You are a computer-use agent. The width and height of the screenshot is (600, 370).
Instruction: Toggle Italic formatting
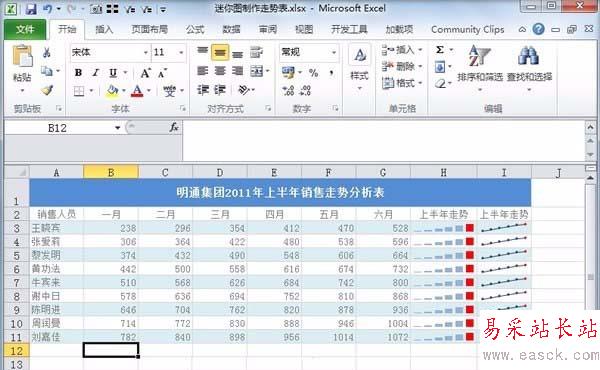[x=96, y=72]
